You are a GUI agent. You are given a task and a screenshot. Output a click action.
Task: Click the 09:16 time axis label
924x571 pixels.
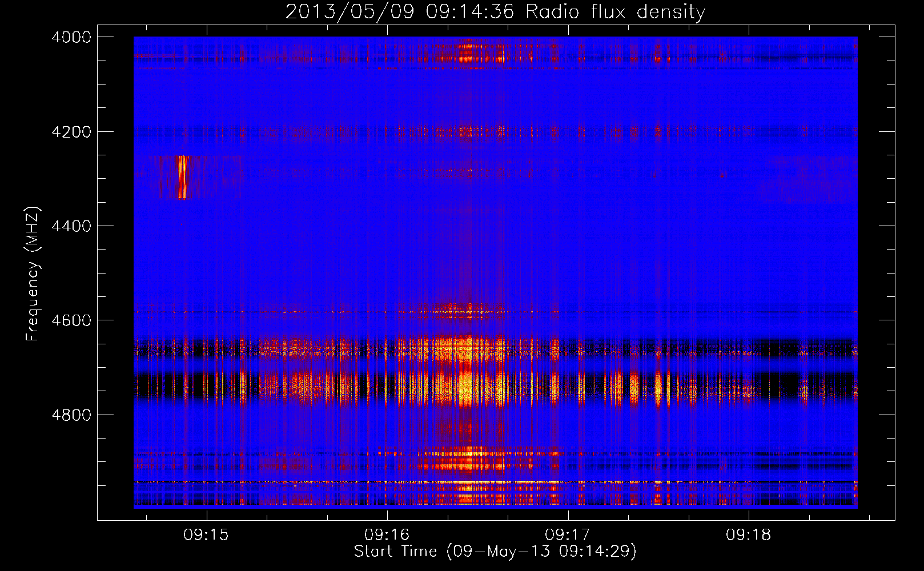coord(387,534)
